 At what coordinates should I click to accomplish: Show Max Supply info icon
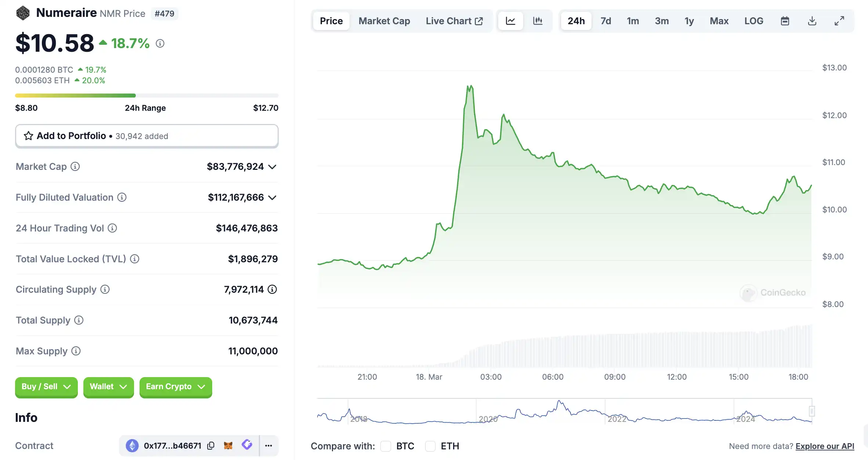(x=76, y=351)
